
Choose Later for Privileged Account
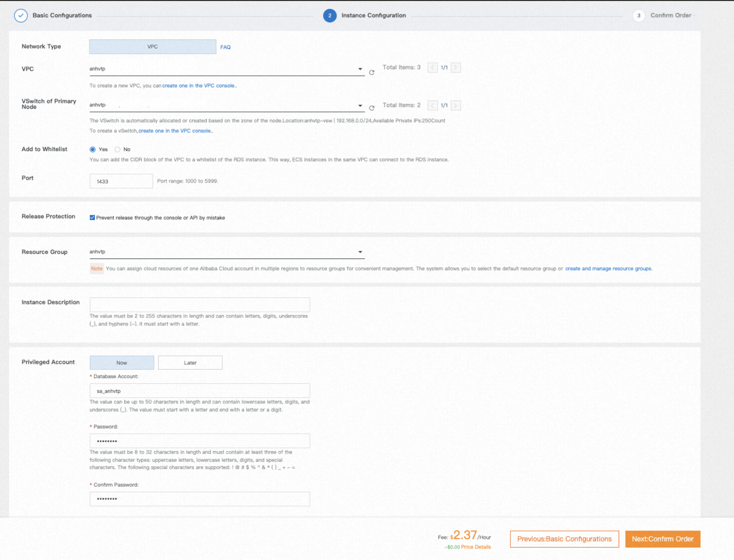[190, 363]
